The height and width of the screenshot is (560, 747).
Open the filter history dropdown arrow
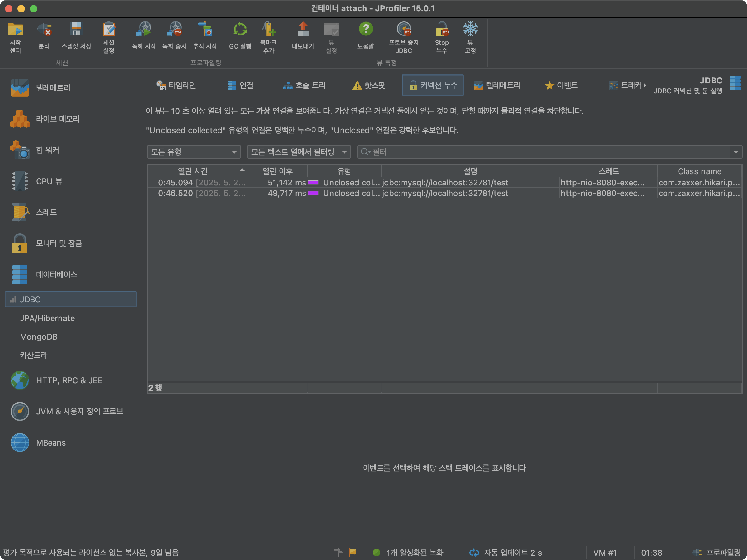click(x=736, y=152)
